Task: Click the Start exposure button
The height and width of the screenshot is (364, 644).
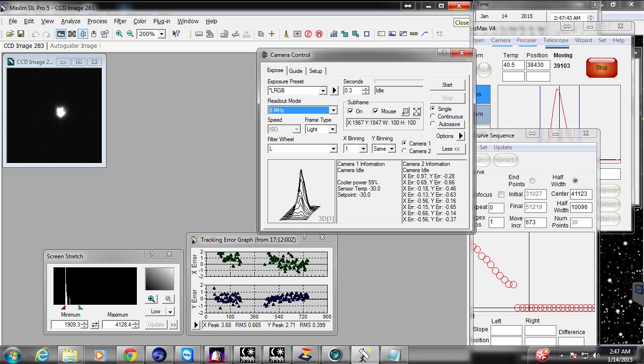Action: click(x=447, y=85)
